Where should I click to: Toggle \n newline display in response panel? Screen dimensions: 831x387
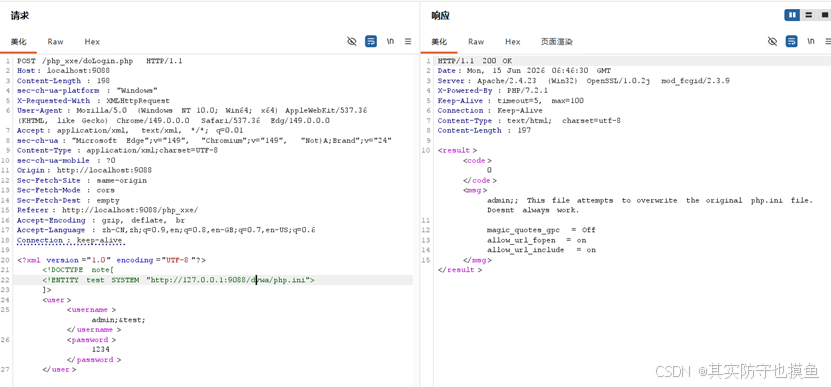(x=811, y=41)
